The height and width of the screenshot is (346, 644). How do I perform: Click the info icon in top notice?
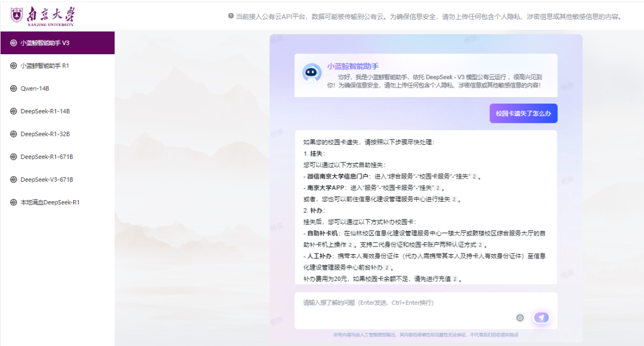[231, 16]
